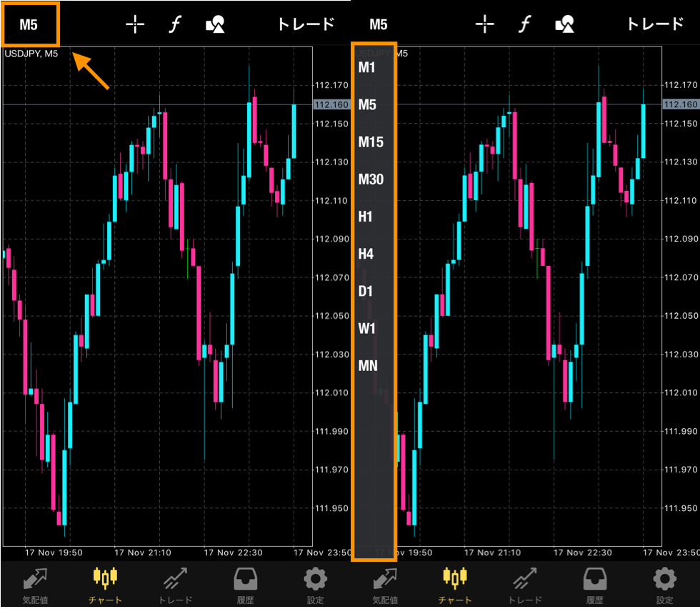
Task: Tap the crosshair icon in left screen
Action: coord(135,24)
